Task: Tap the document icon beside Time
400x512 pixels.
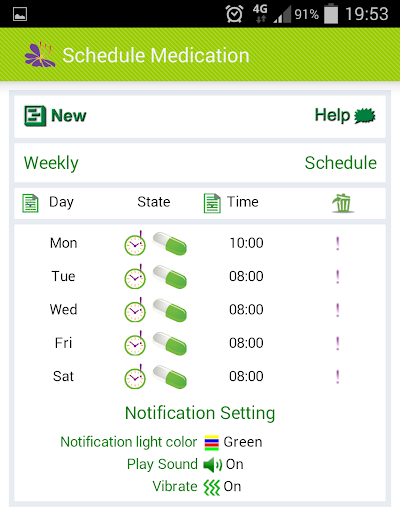Action: (x=212, y=203)
